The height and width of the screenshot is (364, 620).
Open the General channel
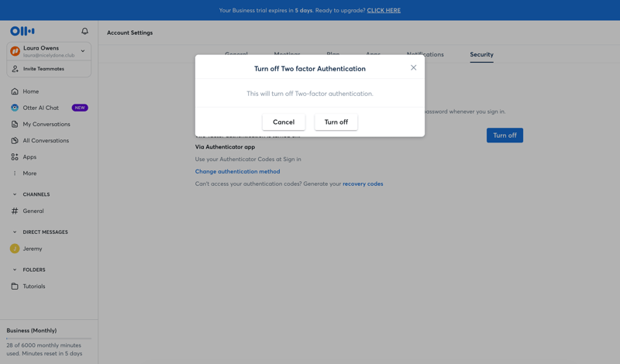pos(33,211)
